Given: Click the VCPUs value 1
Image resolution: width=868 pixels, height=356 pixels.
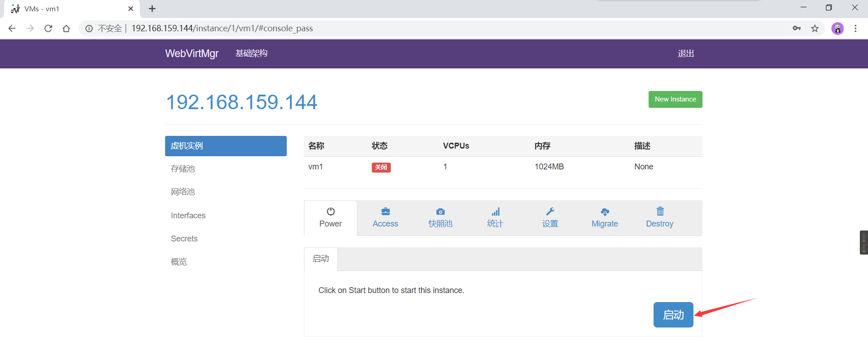Looking at the screenshot, I should click(x=445, y=167).
